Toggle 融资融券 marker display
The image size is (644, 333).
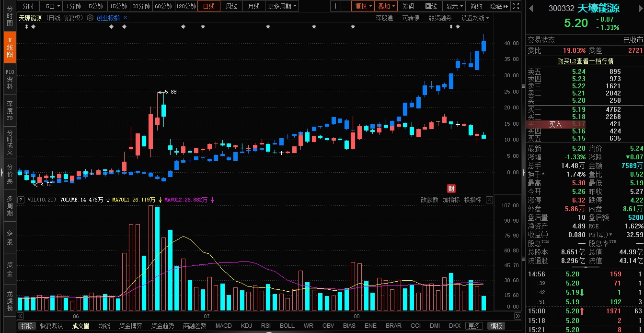click(x=440, y=18)
